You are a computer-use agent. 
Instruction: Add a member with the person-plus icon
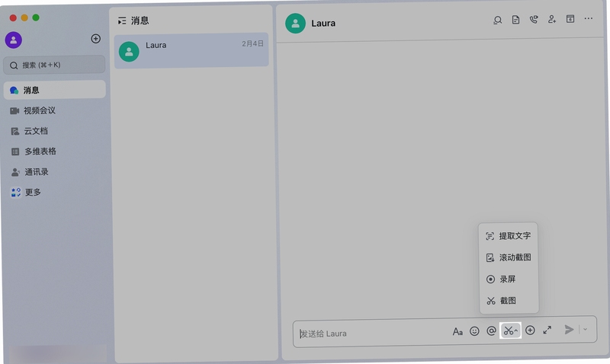coord(552,19)
